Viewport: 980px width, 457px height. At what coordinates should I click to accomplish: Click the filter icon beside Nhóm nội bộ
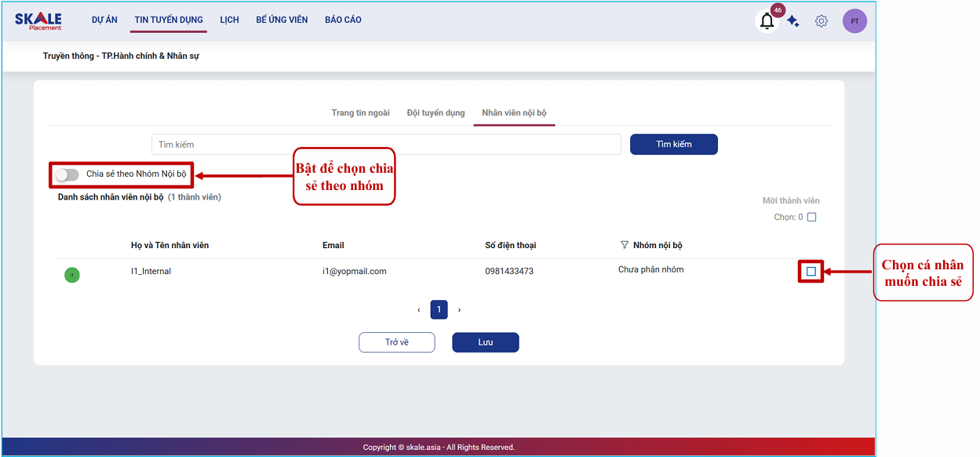point(625,245)
